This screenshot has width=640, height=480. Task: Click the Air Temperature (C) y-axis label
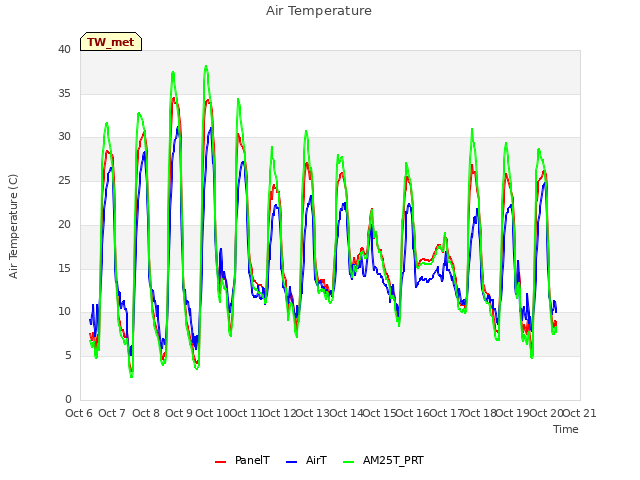(x=13, y=227)
